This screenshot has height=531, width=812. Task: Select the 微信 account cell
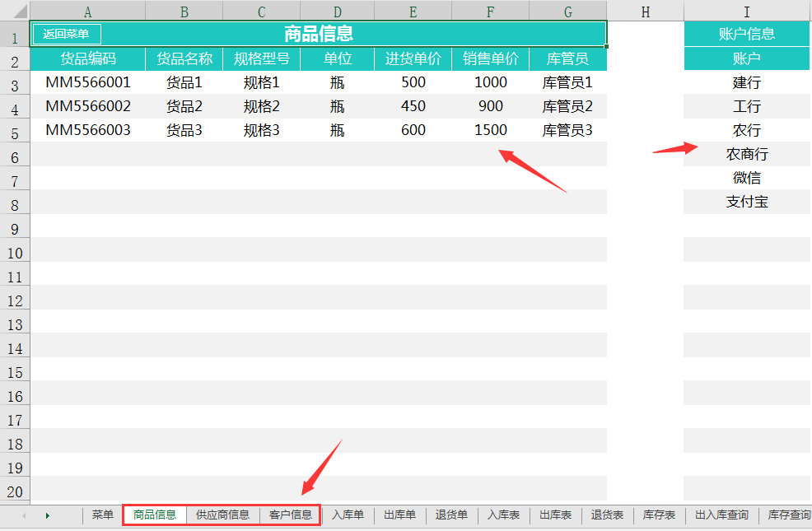tap(747, 178)
